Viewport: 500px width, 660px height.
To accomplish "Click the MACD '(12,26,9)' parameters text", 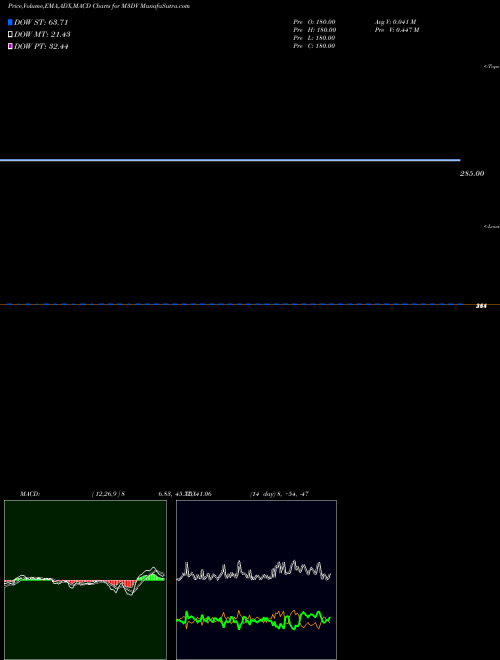I will coord(108,494).
